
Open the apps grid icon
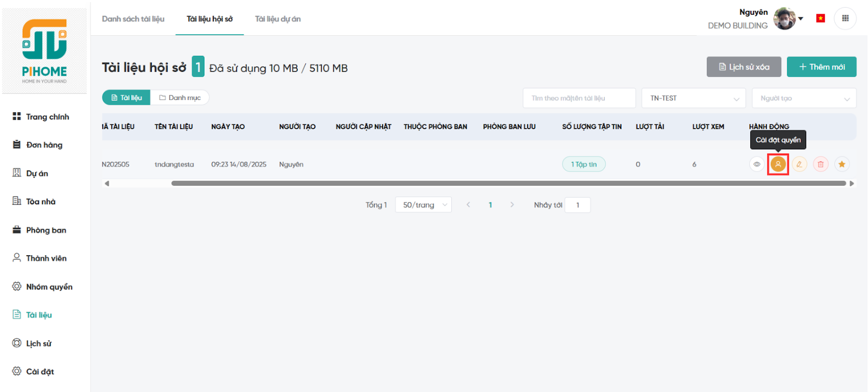coord(845,18)
